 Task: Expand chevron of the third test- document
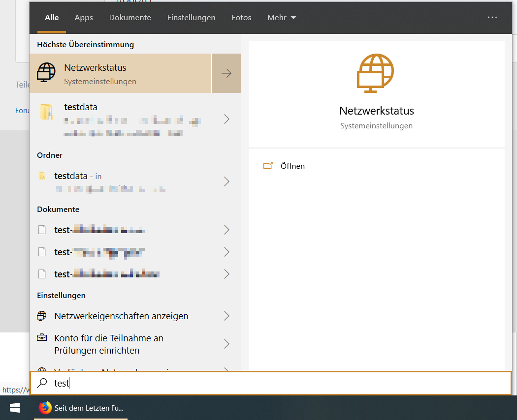[x=226, y=274]
